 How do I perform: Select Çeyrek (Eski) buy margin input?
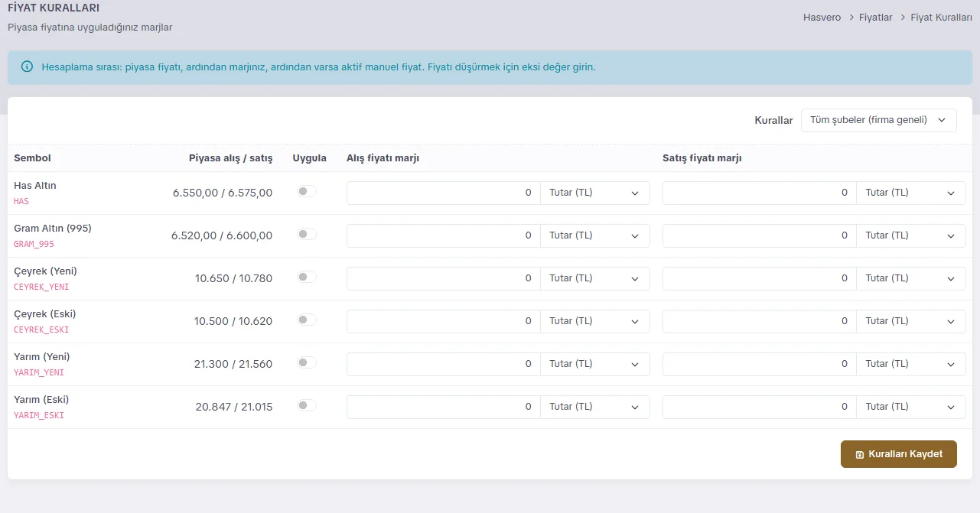click(444, 321)
